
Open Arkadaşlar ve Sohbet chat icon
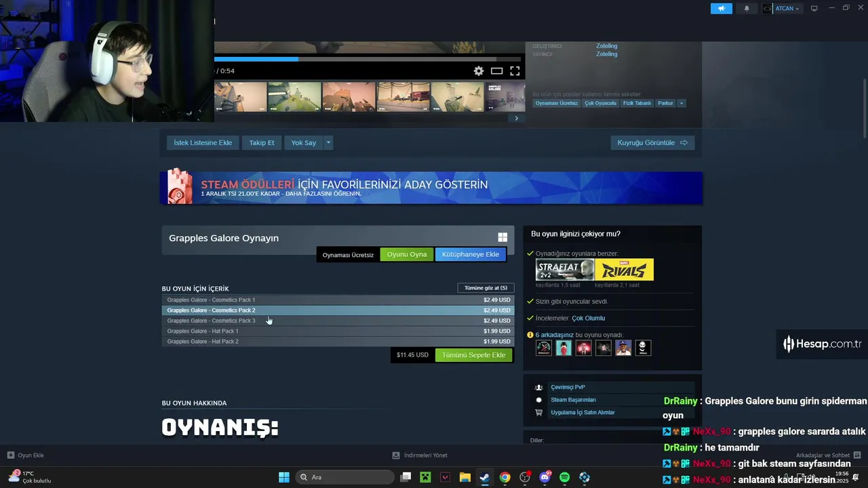click(x=857, y=455)
